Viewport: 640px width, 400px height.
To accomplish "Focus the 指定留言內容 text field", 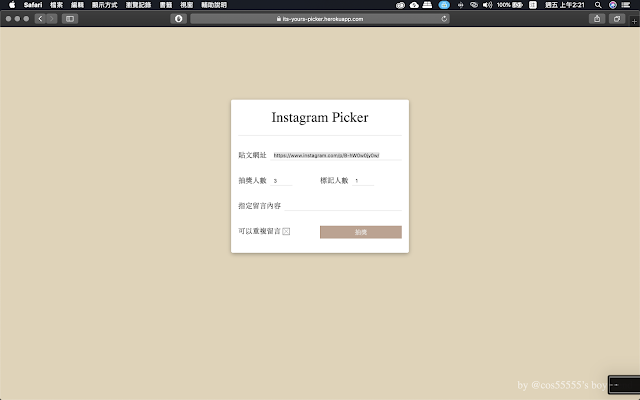I will click(x=343, y=206).
